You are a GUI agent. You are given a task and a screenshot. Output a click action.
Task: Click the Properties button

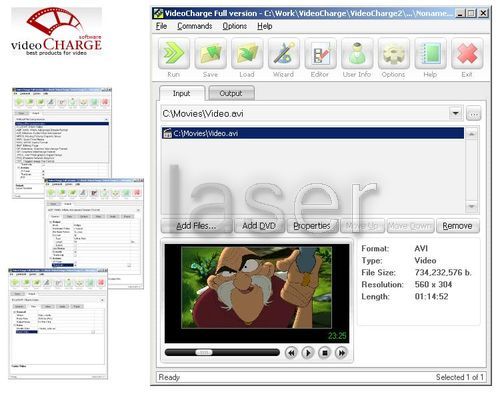(x=312, y=226)
